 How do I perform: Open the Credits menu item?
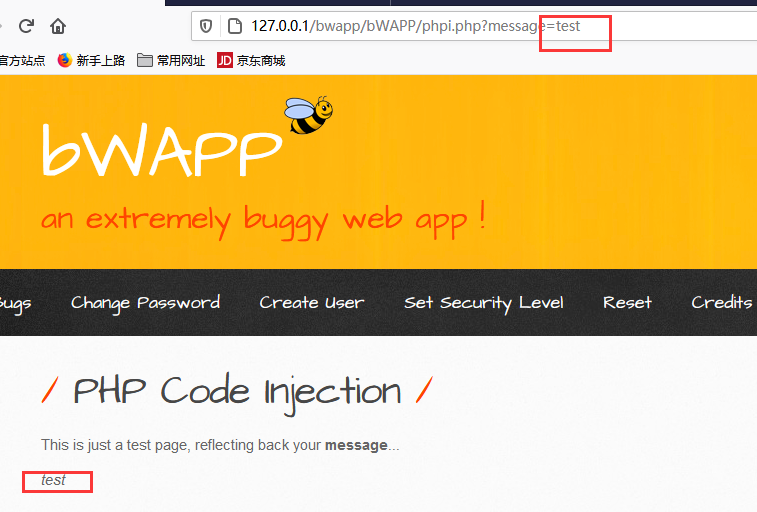point(721,302)
